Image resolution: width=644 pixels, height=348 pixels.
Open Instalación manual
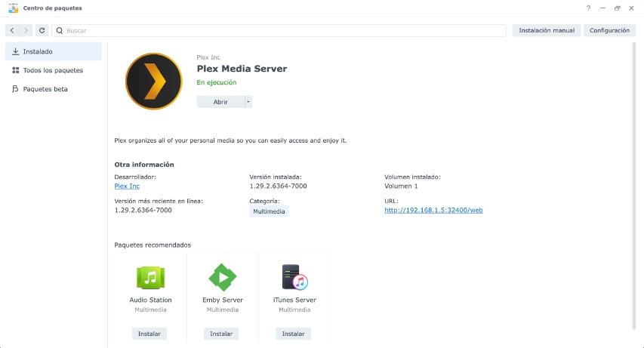pyautogui.click(x=547, y=30)
